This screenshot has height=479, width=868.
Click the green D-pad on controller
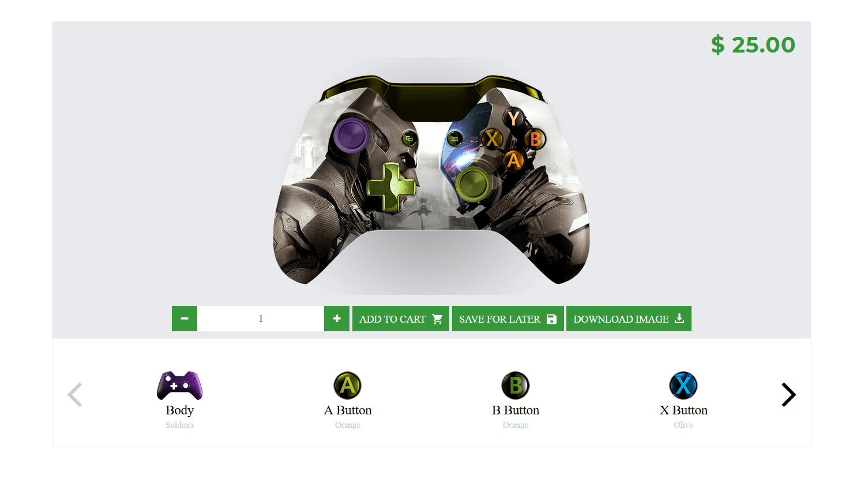pos(391,188)
